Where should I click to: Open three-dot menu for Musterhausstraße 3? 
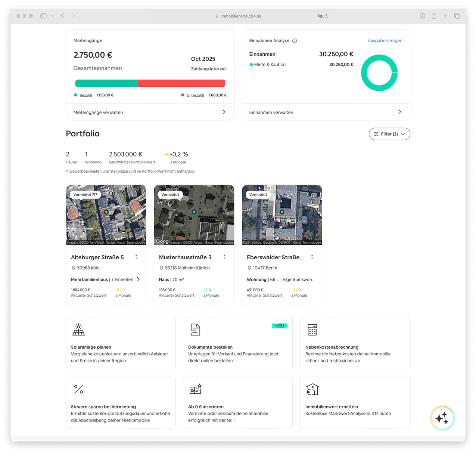click(x=224, y=257)
